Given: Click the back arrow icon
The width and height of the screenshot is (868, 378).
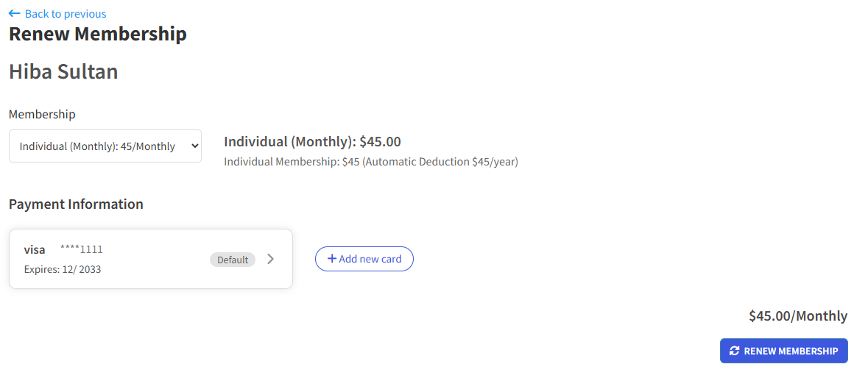Looking at the screenshot, I should click(15, 13).
